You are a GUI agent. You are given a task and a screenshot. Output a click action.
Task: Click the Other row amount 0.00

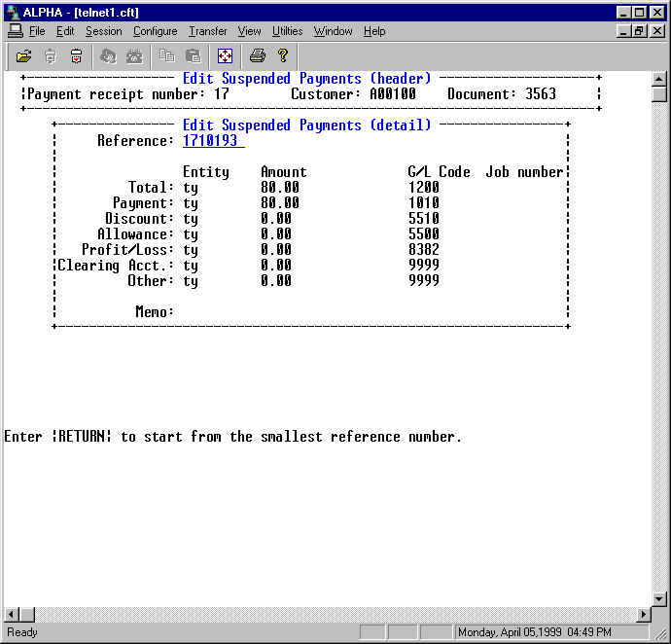(x=276, y=280)
